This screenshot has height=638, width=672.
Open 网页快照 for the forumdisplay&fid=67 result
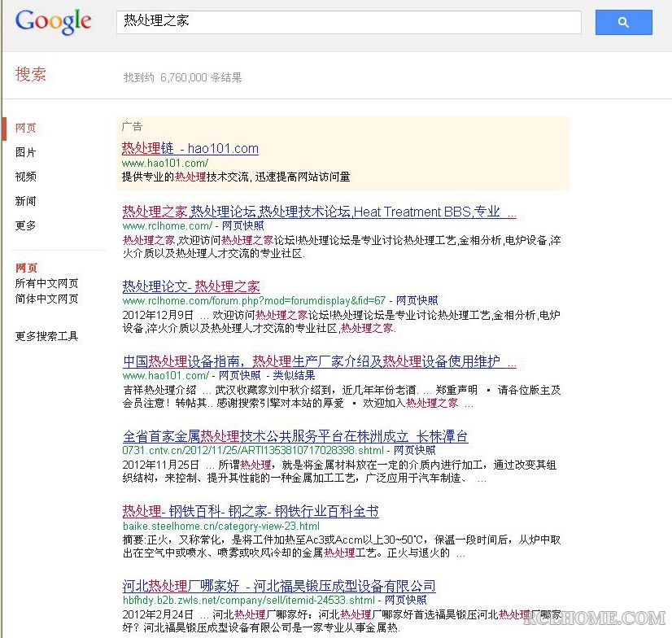click(x=417, y=300)
